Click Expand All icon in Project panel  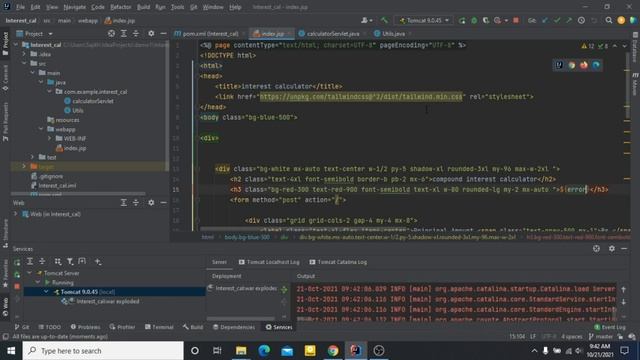tap(124, 33)
